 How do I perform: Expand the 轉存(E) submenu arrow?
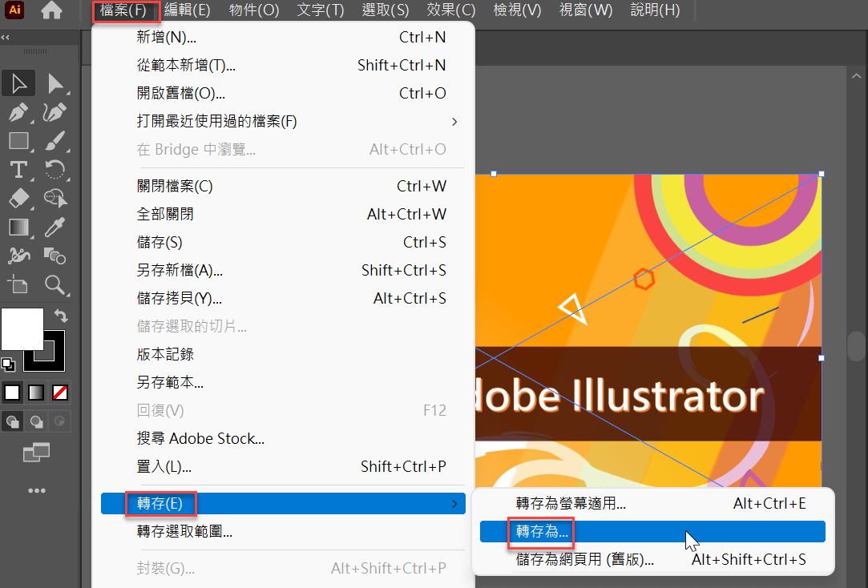454,504
